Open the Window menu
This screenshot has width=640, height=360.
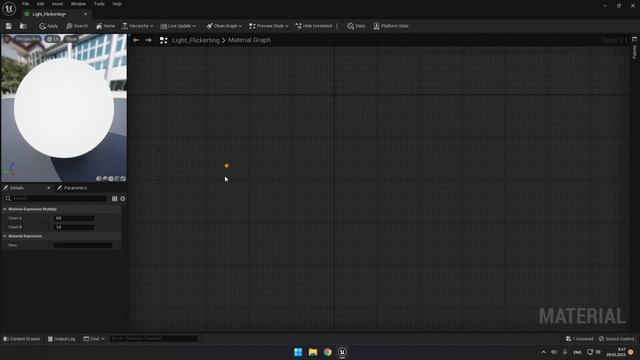78,4
